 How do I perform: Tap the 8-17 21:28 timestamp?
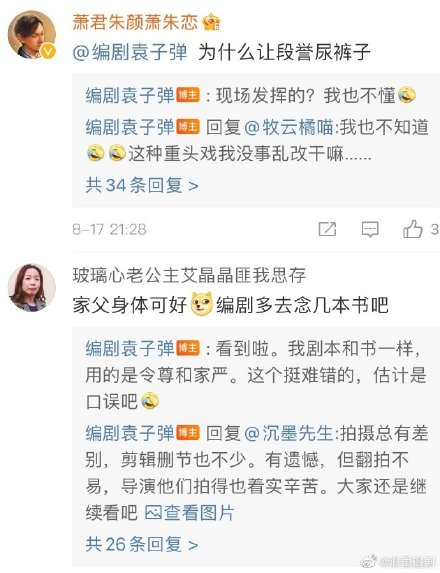tap(109, 229)
